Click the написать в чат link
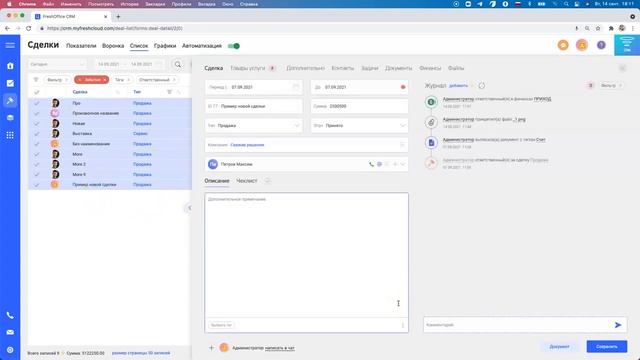 point(280,348)
